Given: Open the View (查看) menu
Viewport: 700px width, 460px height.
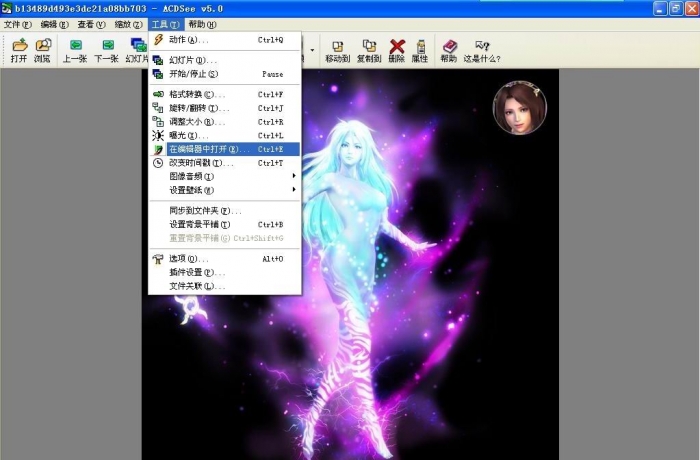Looking at the screenshot, I should [92, 25].
